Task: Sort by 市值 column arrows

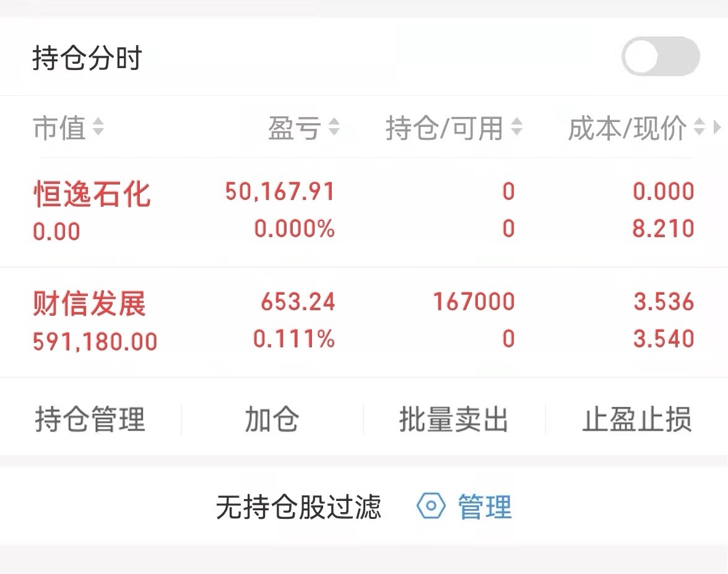Action: (x=98, y=127)
